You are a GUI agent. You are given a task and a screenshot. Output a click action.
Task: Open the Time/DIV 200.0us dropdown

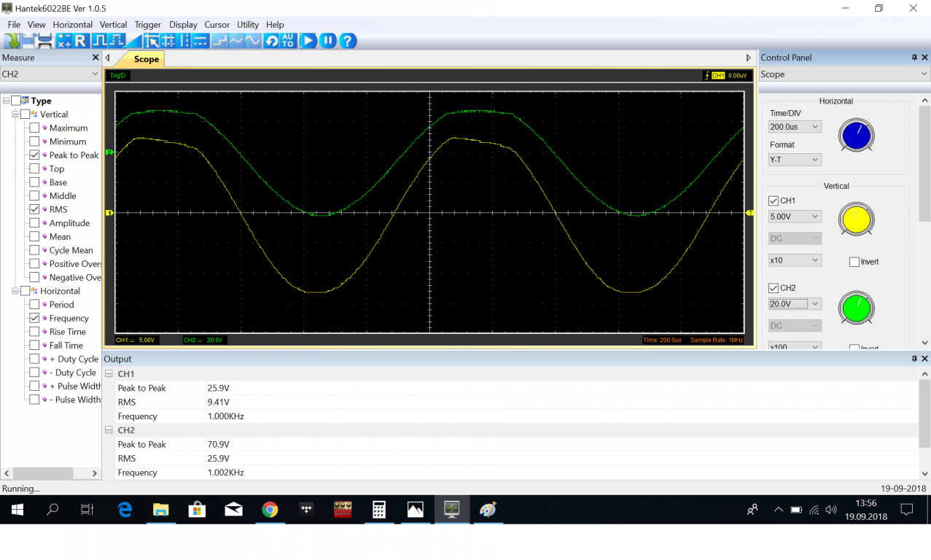click(x=795, y=127)
